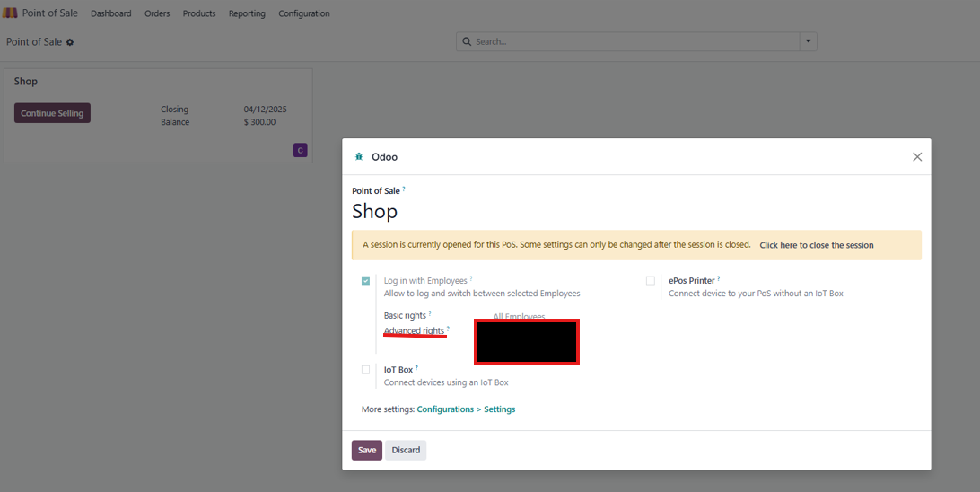Click the All Employees basic rights field

519,316
